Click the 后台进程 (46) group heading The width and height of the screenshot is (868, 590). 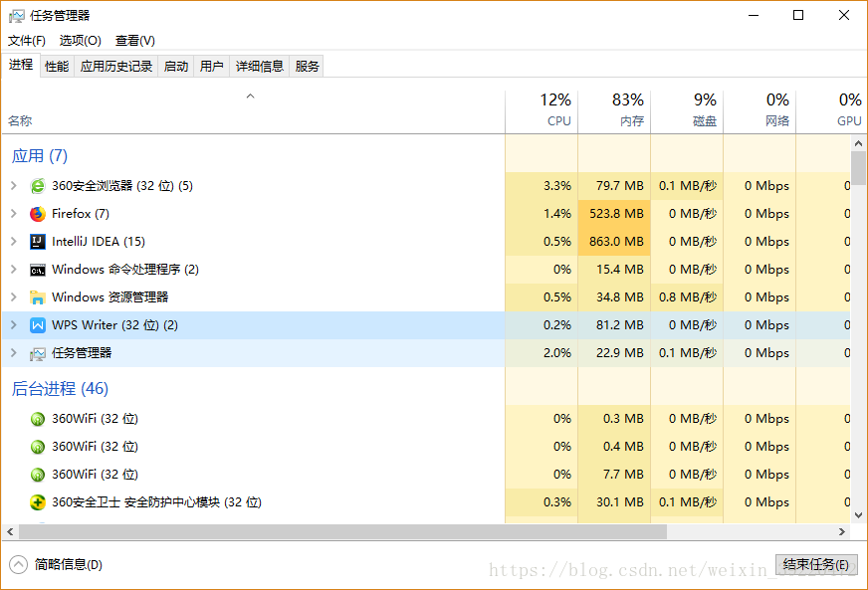coord(60,389)
